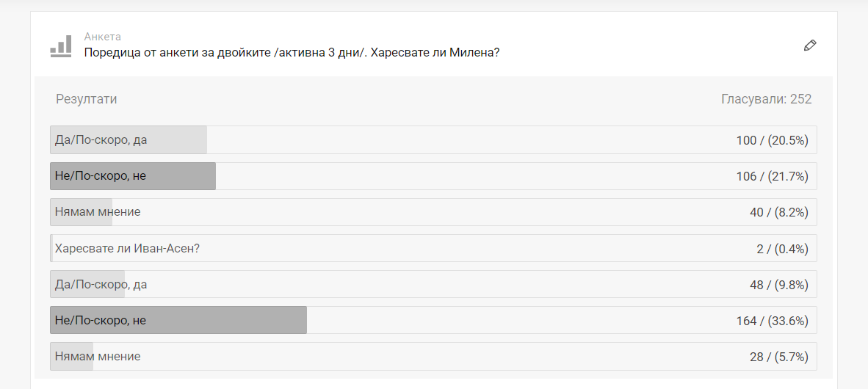Click the Харесвате ли Иван-Асен? row
The height and width of the screenshot is (389, 868).
click(127, 248)
